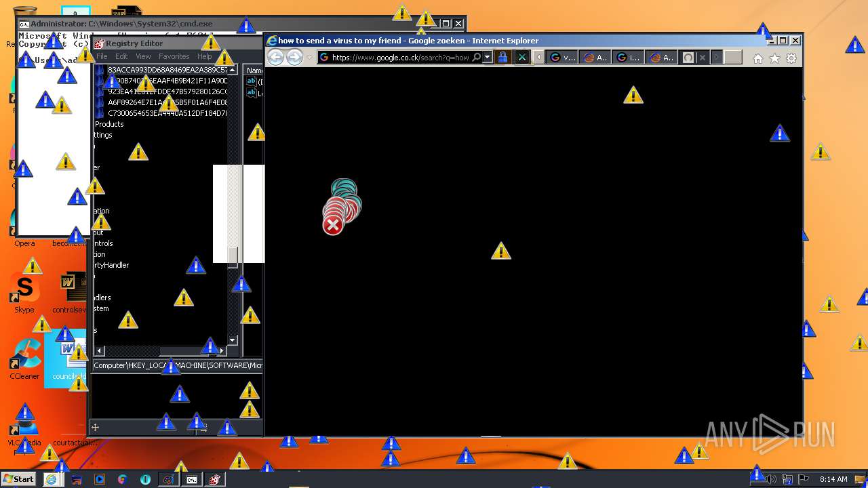This screenshot has width=868, height=488.
Task: Switch to the first IE tab labeled 'A..'
Action: click(595, 58)
